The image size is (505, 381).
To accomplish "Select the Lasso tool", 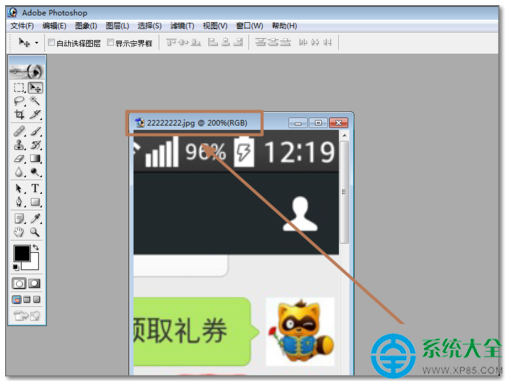I will (19, 101).
